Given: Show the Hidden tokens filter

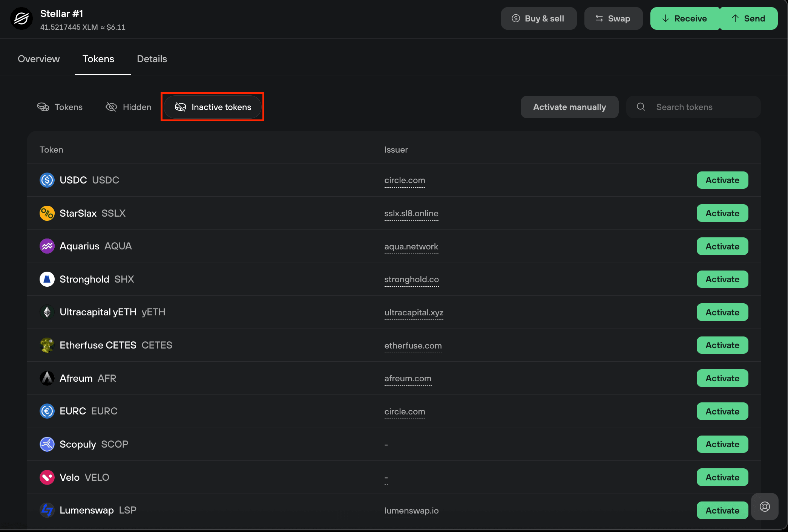Looking at the screenshot, I should pos(129,107).
